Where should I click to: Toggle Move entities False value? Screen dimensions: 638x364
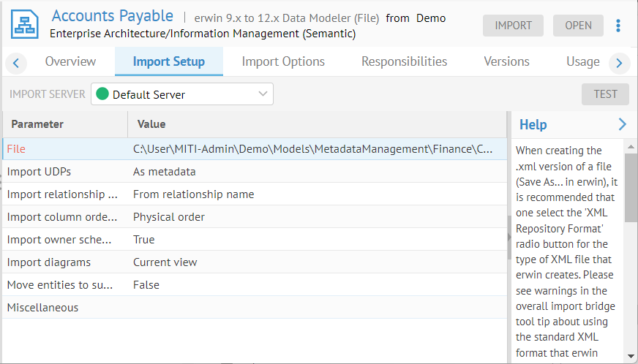point(146,284)
